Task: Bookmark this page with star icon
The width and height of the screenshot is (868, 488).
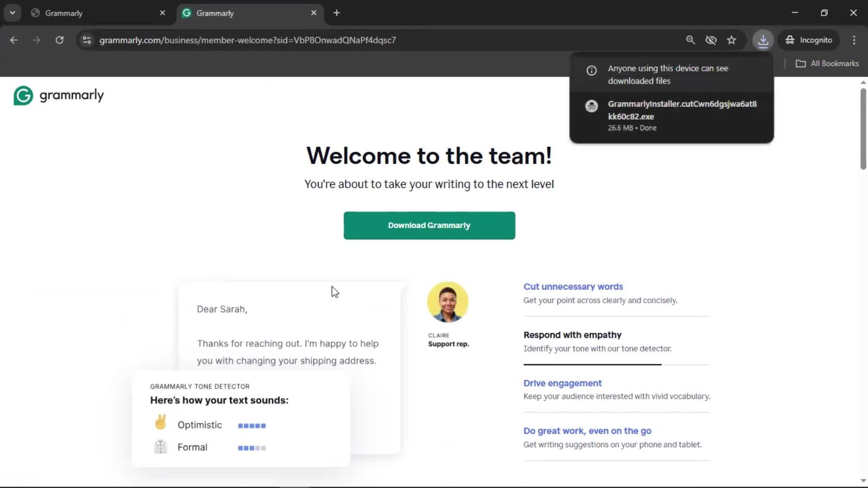Action: click(731, 40)
